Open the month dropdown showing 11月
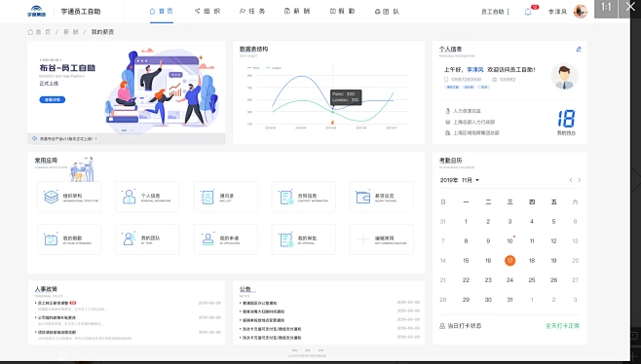Viewport: 641px width, 364px height. point(471,180)
